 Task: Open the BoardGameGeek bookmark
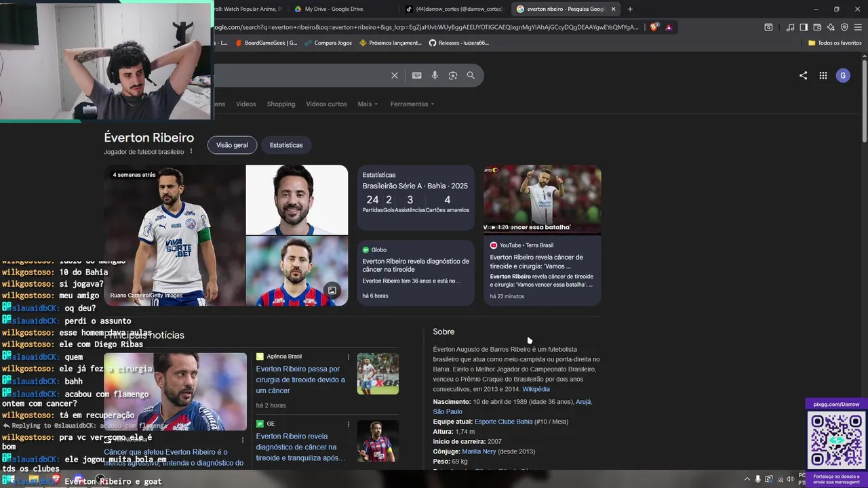pyautogui.click(x=267, y=43)
